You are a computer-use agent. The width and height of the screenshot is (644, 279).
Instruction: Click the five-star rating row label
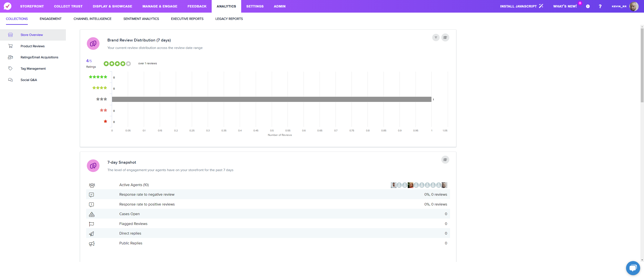coord(98,77)
